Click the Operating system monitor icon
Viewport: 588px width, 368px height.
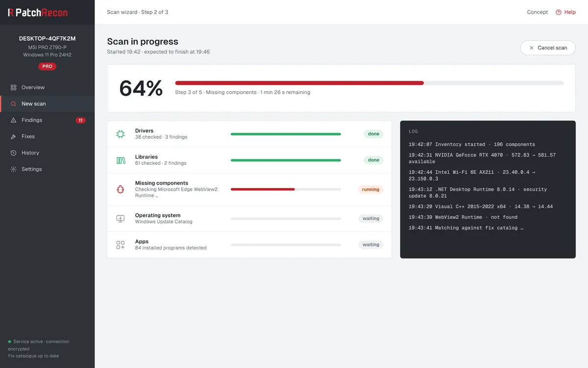pyautogui.click(x=121, y=218)
